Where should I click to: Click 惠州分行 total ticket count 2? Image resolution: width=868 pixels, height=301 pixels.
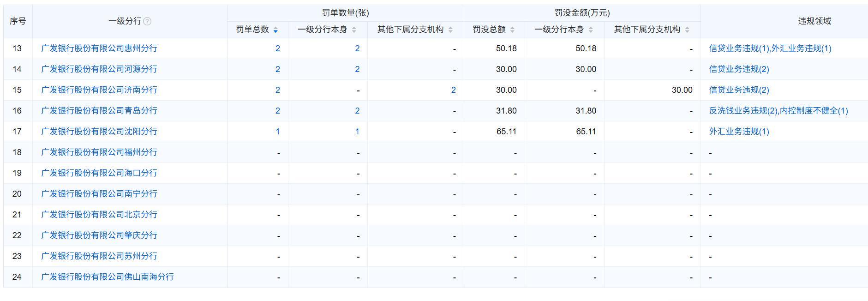277,48
